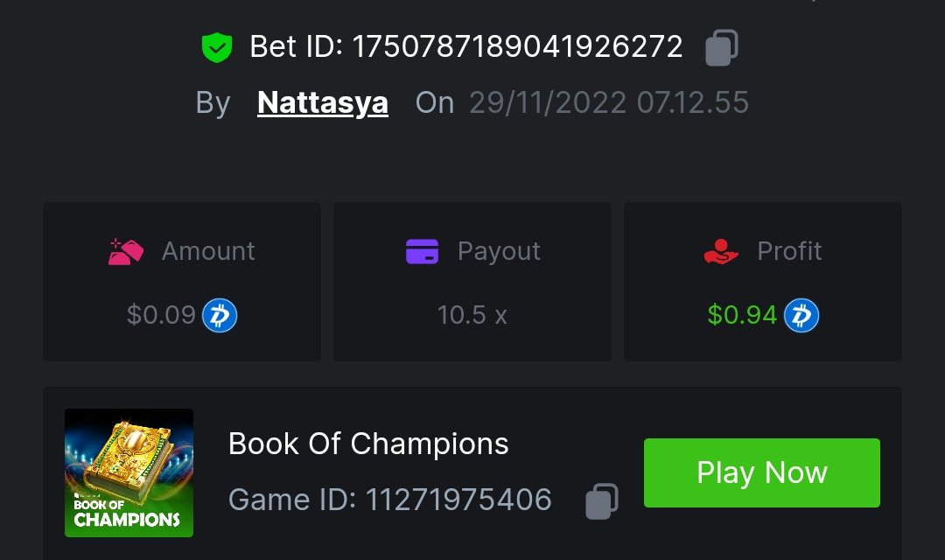Open Nattasya's user profile link
The image size is (945, 560).
(323, 102)
